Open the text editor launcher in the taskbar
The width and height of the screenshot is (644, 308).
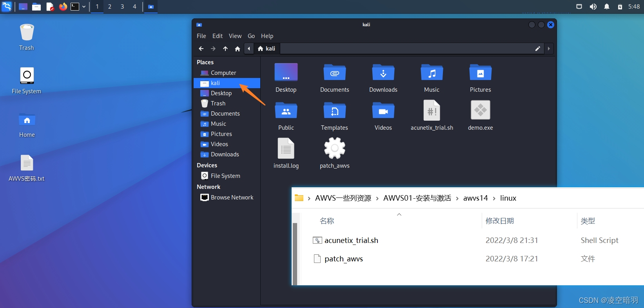click(50, 7)
